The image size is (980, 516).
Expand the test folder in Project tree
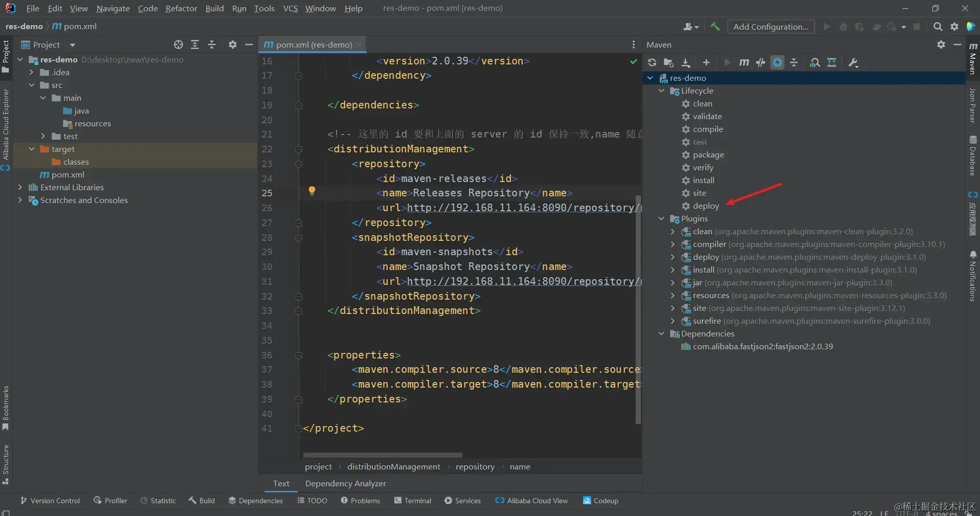[43, 136]
